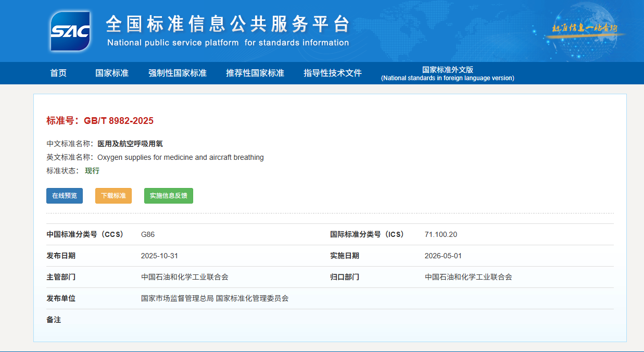Click the status value 现行

92,171
